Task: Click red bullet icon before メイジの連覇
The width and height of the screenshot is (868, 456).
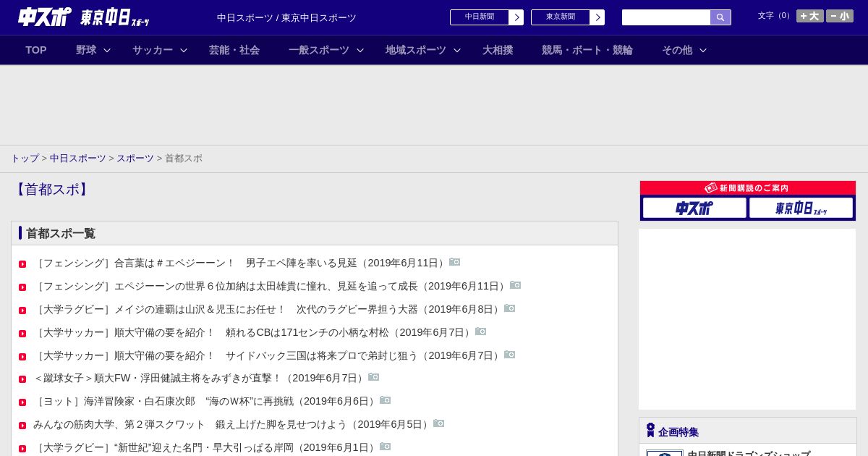Action: tap(22, 311)
